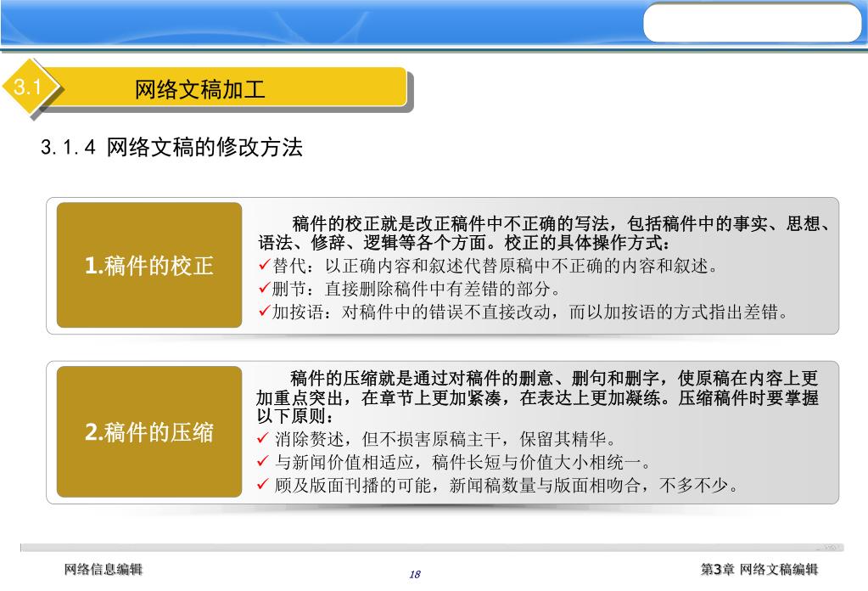868x591 pixels.
Task: Click the checkmark before 替代
Action: (264, 267)
